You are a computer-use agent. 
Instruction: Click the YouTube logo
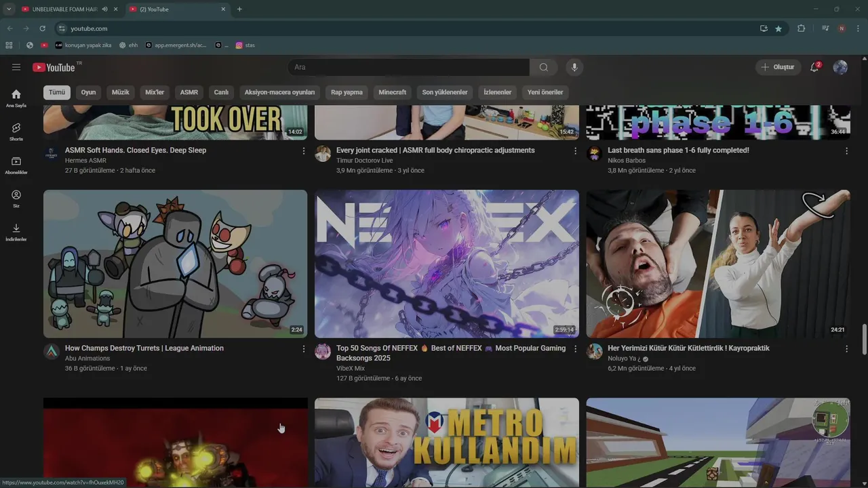point(54,67)
